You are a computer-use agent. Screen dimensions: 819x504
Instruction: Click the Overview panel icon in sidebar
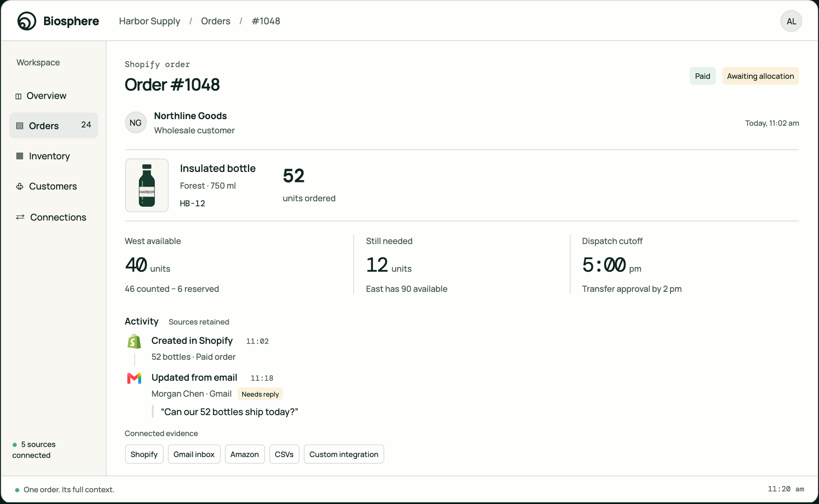[18, 96]
